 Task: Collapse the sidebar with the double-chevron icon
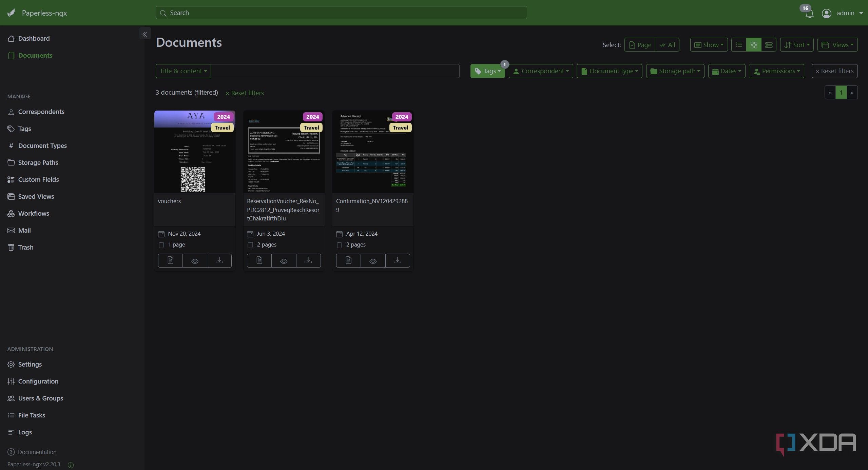coord(145,34)
